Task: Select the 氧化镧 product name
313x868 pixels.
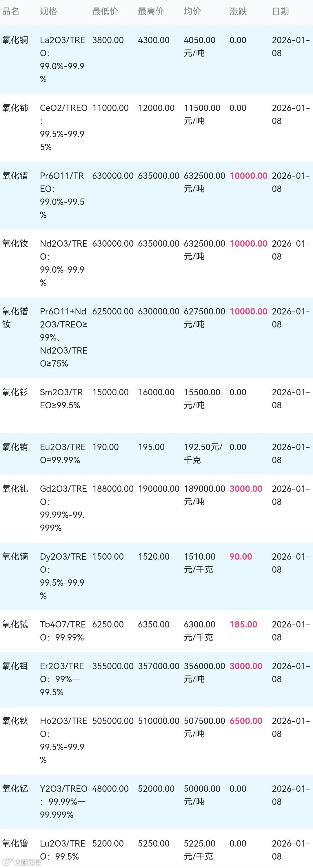Action: tap(15, 40)
